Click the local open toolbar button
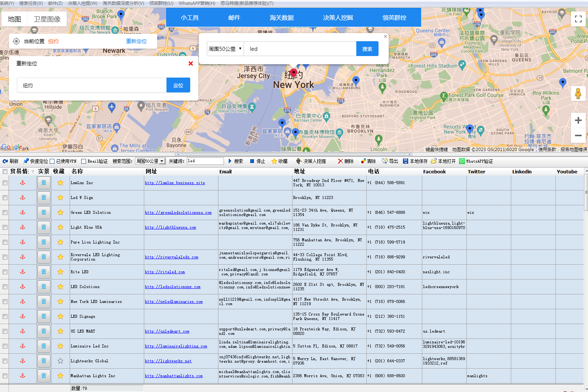This screenshot has height=392, width=588. 443,161
